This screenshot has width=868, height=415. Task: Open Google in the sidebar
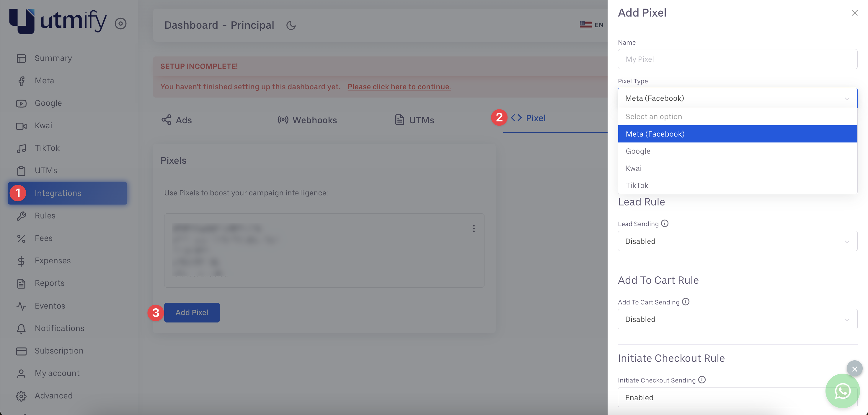pos(48,103)
